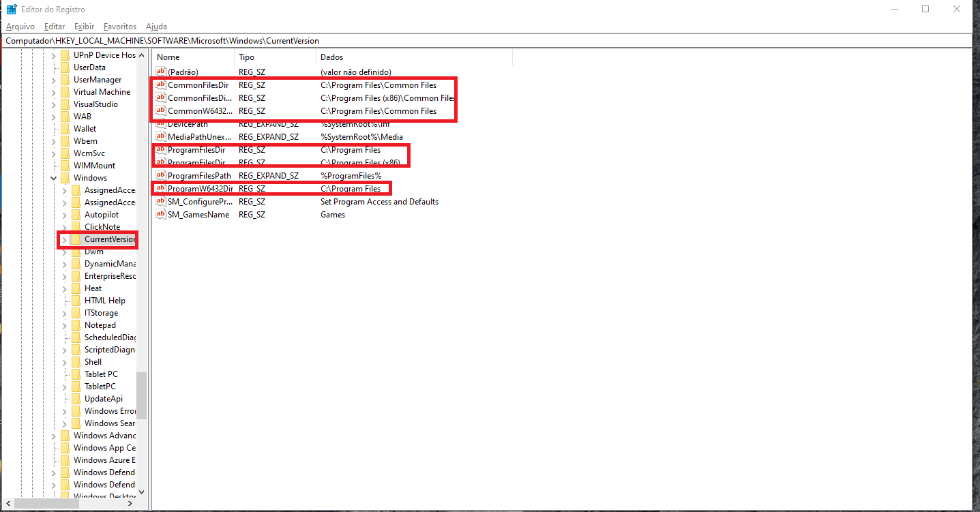The image size is (980, 512).
Task: Open the Ajuda menu
Action: [156, 27]
